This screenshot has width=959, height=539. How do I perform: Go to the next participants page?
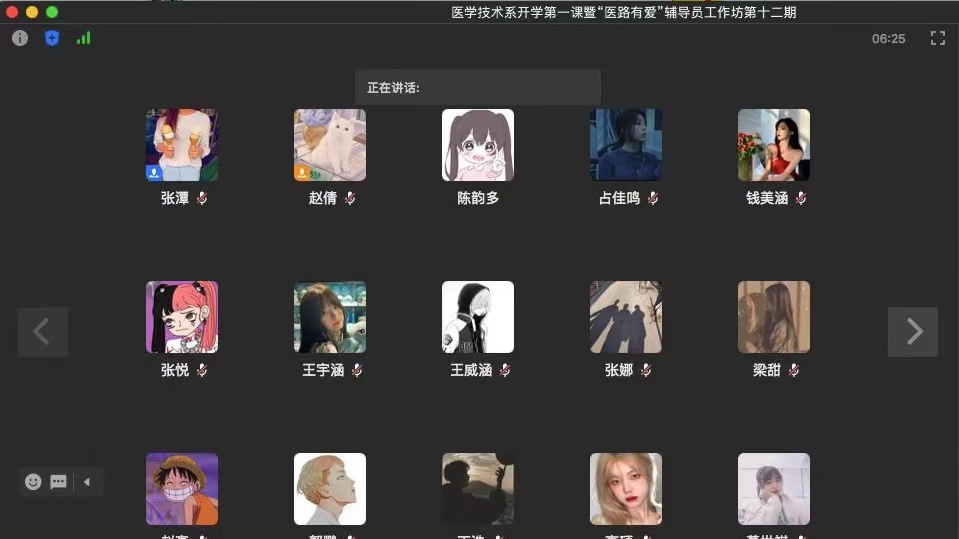913,332
